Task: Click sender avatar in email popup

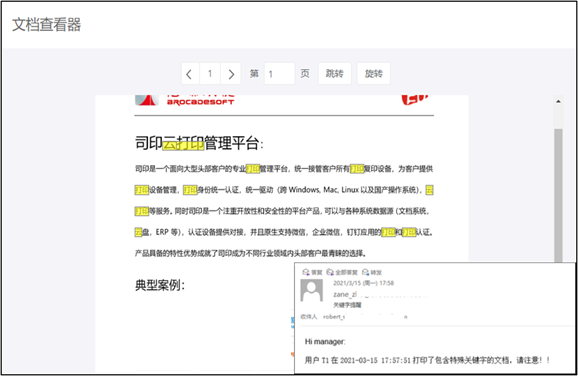Action: [311, 290]
